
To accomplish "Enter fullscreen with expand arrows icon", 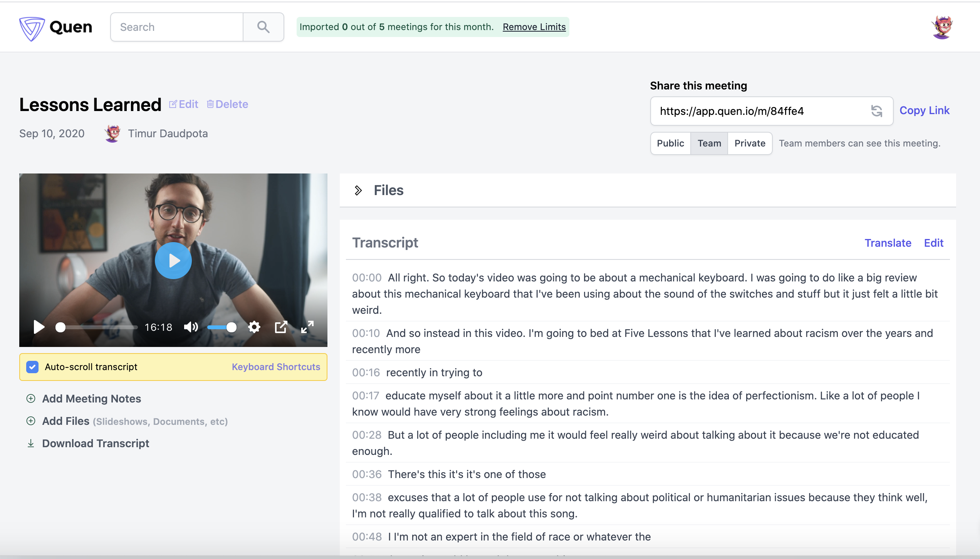I will 307,327.
